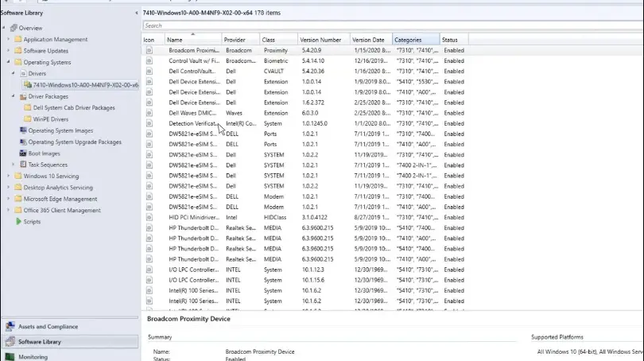Click version 6.0.3.0 cell
The image size is (644, 361).
310,113
